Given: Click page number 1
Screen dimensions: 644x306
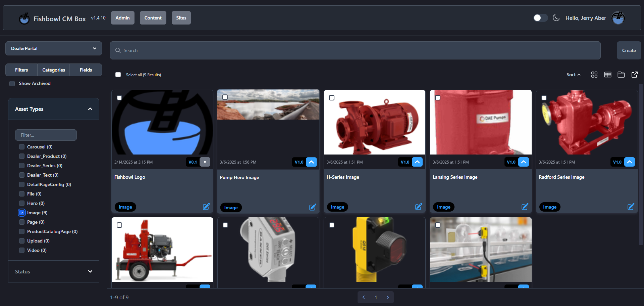Looking at the screenshot, I should click(x=376, y=297).
